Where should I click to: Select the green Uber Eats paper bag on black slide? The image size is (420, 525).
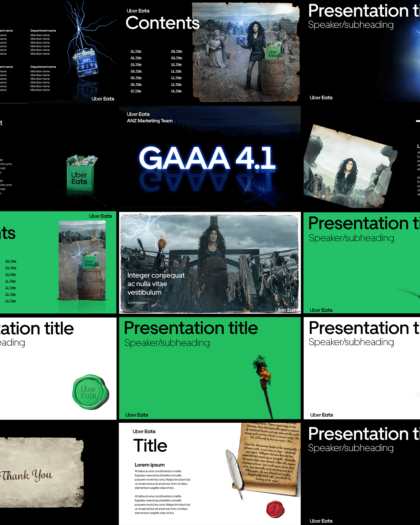81,173
